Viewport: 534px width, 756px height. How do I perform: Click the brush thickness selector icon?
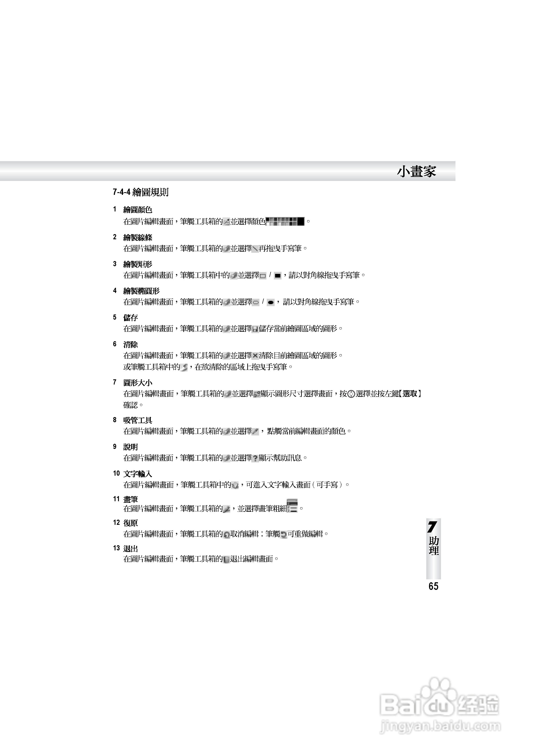(292, 506)
